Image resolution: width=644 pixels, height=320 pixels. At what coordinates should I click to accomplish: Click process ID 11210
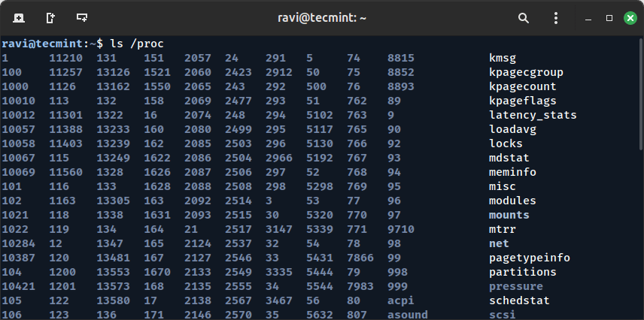coord(66,59)
